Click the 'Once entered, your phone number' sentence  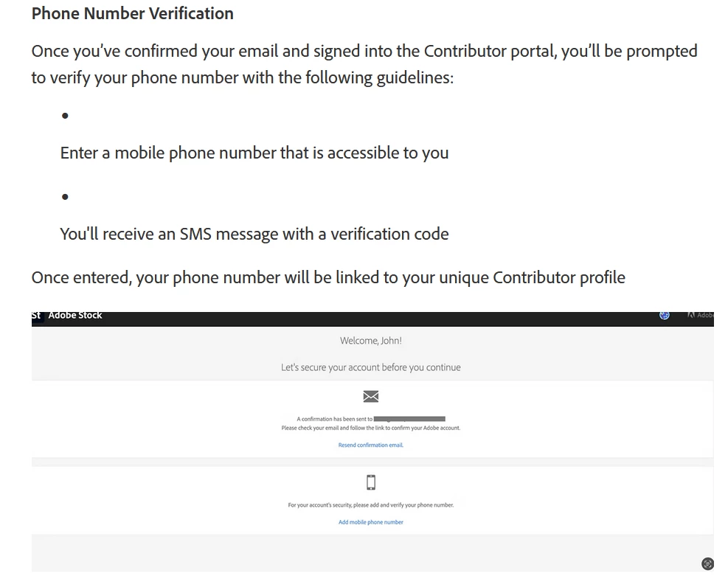328,277
